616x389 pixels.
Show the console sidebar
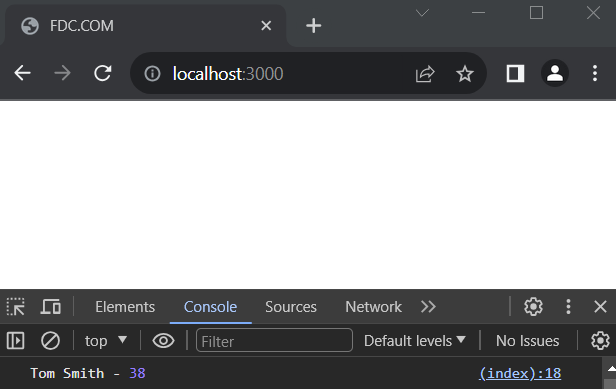tap(16, 341)
